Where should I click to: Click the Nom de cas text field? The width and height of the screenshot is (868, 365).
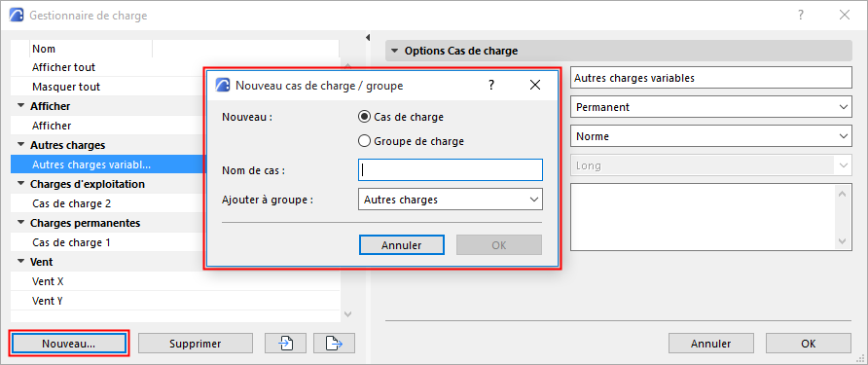coord(451,170)
